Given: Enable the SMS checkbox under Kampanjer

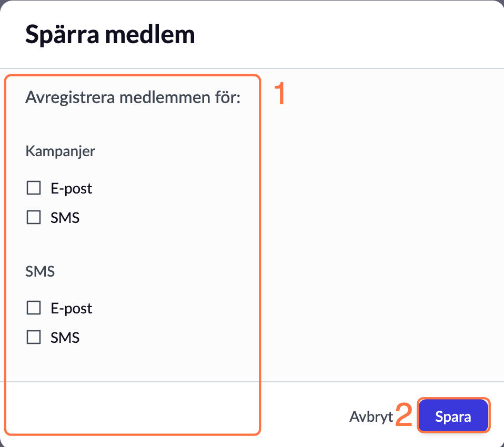Looking at the screenshot, I should (x=34, y=218).
